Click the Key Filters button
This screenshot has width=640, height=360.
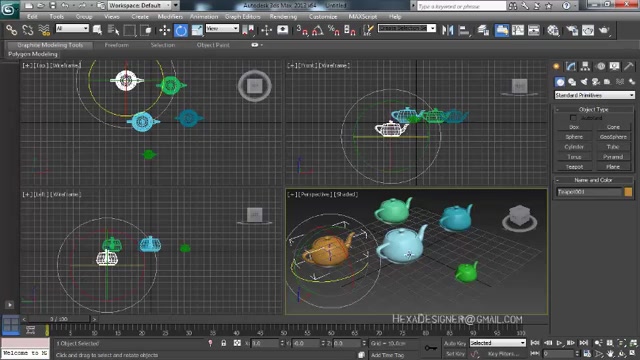504,353
